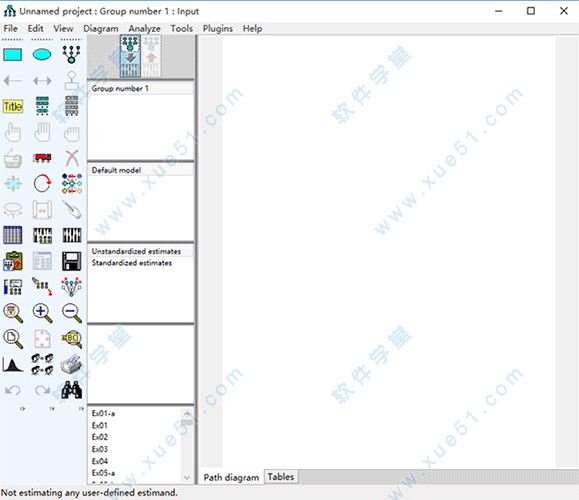Screen dimensions: 579x500
Task: Toggle the view output path diagram button
Action: (x=151, y=56)
